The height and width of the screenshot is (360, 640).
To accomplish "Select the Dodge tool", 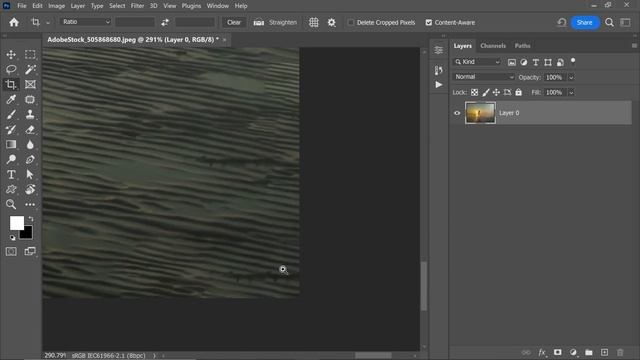I will [x=11, y=160].
